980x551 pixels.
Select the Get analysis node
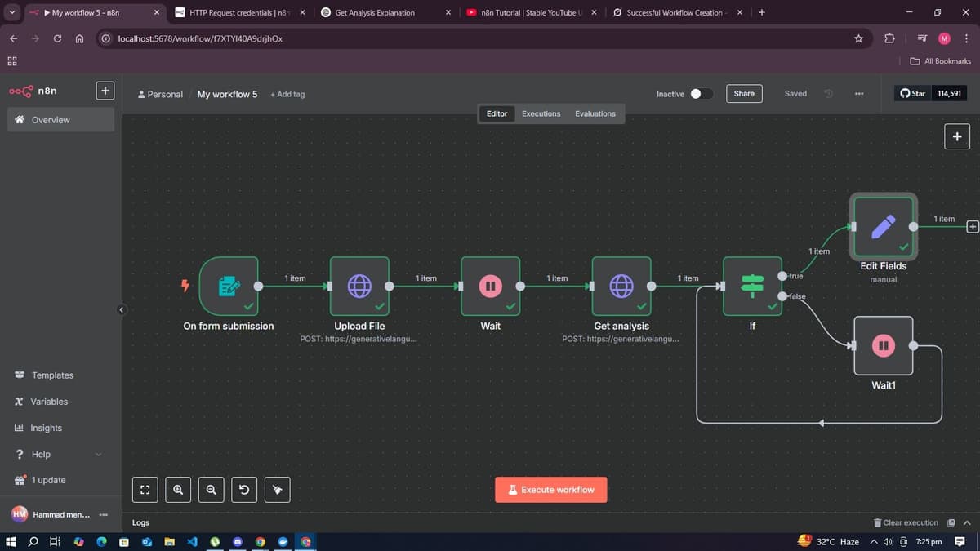(x=621, y=286)
